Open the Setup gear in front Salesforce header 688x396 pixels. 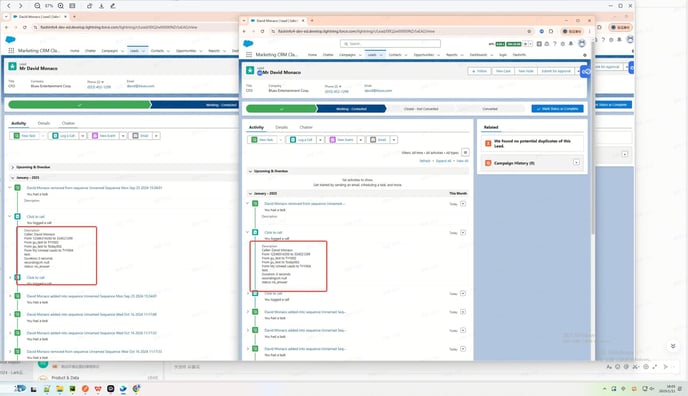coord(563,44)
